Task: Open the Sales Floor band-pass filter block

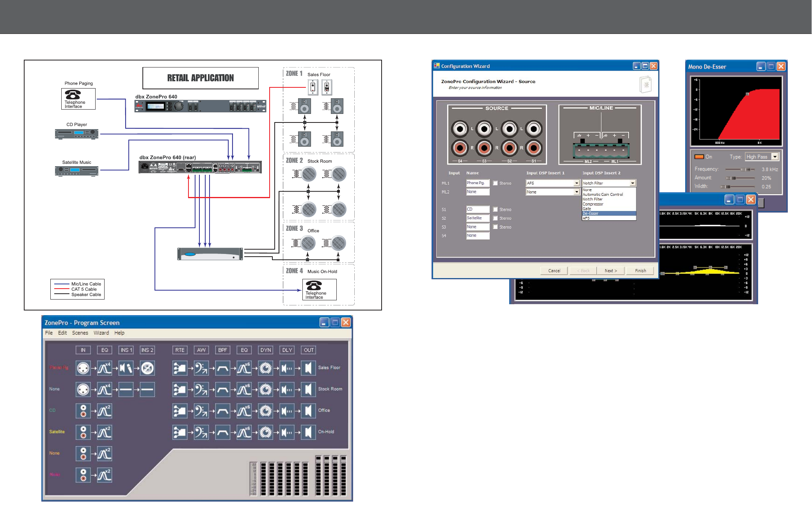Action: tap(223, 368)
